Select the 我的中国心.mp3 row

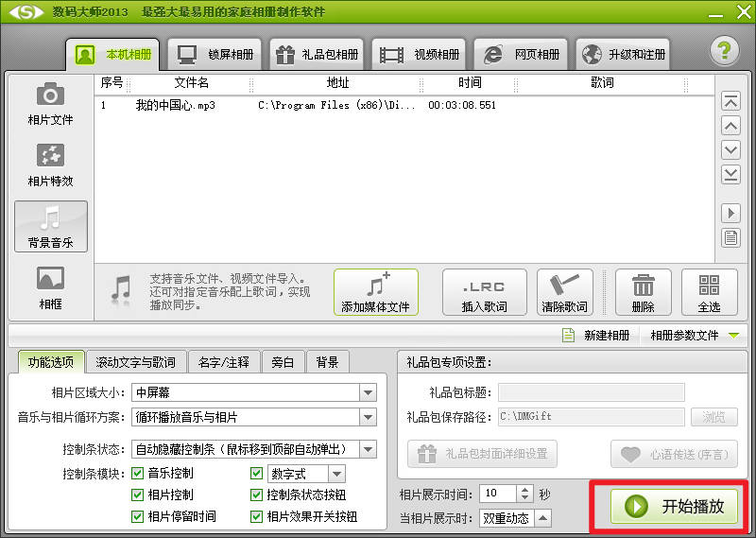click(x=404, y=105)
